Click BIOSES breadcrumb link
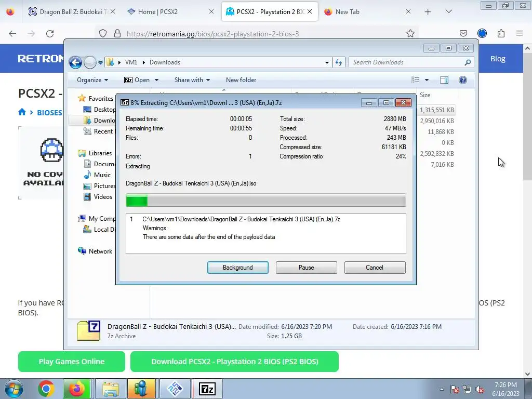Viewport: 532px width, 399px height. coord(49,113)
